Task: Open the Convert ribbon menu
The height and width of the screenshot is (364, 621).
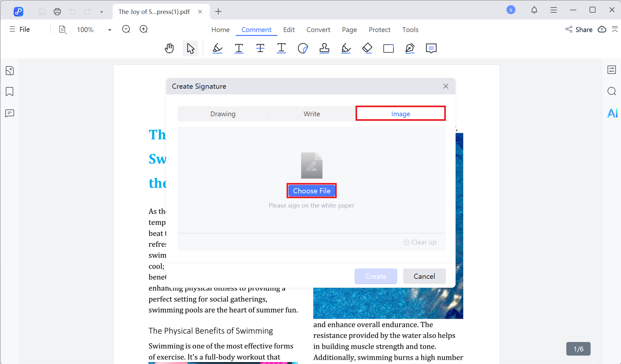Action: [318, 29]
